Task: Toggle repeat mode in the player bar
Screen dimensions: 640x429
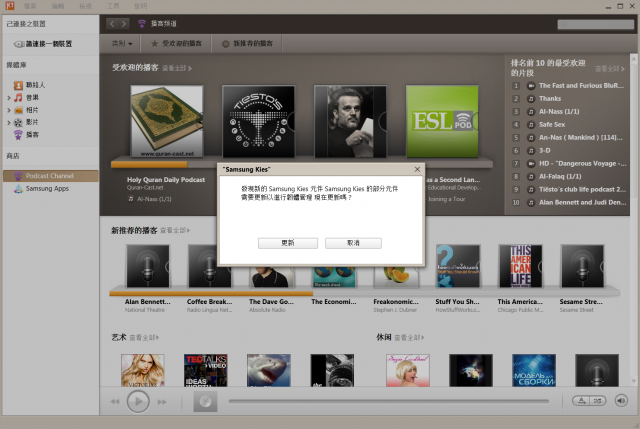Action: pyautogui.click(x=580, y=401)
